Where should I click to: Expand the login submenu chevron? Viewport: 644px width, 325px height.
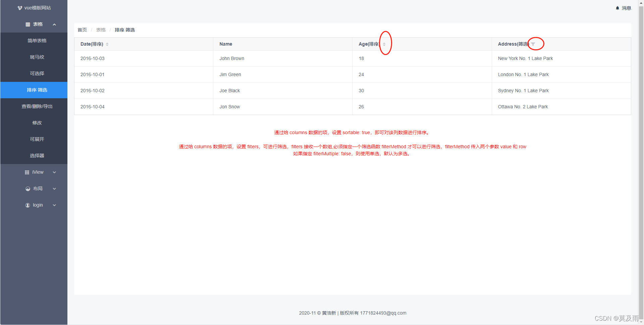tap(54, 205)
